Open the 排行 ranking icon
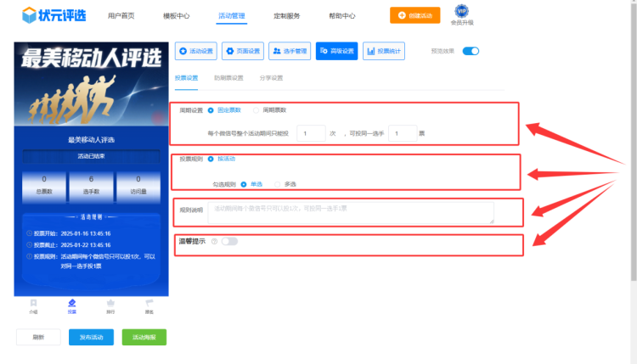The height and width of the screenshot is (364, 637). click(x=110, y=303)
